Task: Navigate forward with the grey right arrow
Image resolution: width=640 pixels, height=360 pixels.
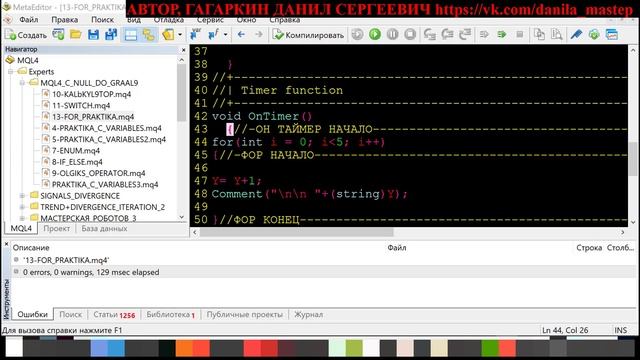Action: [x=259, y=35]
